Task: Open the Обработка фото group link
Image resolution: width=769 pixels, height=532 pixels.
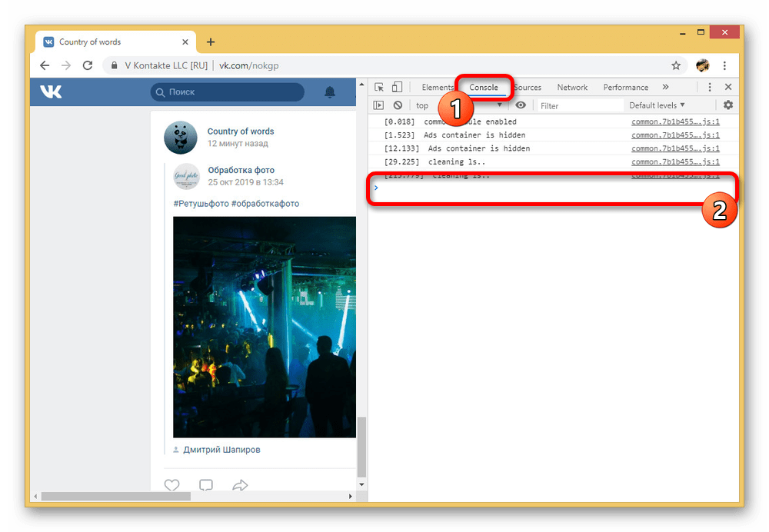Action: click(241, 170)
